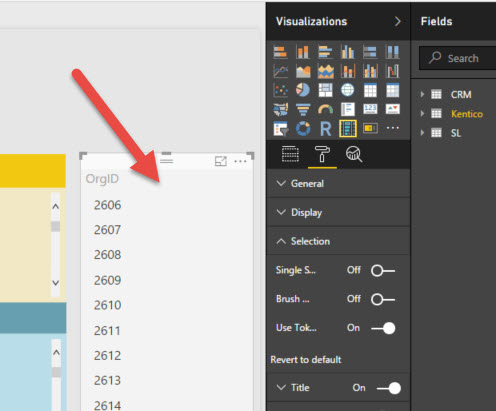This screenshot has width=496, height=411.
Task: Switch to the Analytics magnifier tab
Action: point(354,154)
